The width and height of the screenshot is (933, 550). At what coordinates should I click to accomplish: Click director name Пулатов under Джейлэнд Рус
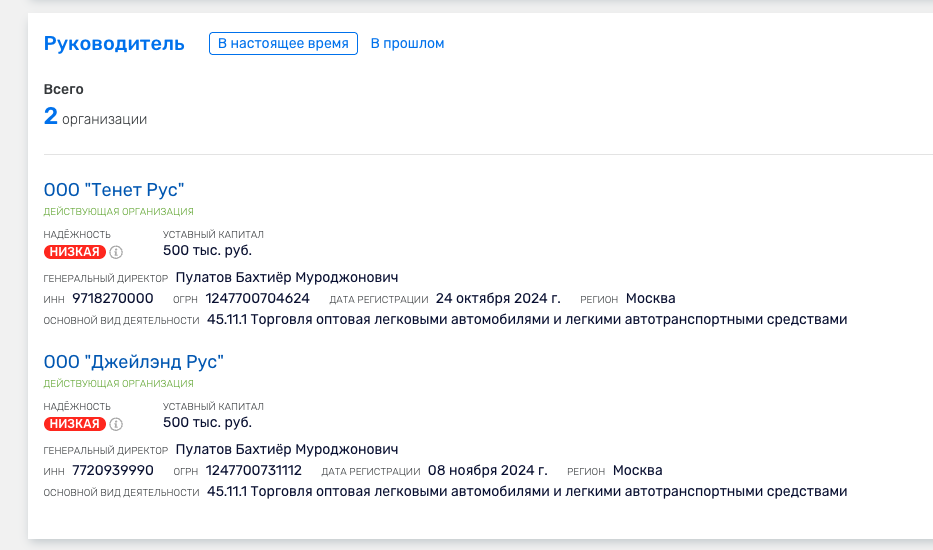286,450
